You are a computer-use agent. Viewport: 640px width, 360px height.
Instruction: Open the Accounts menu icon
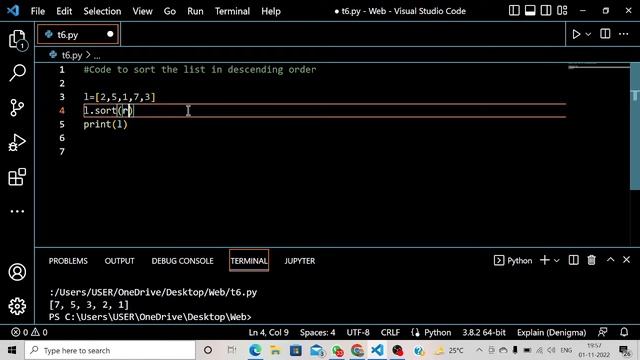pos(17,272)
